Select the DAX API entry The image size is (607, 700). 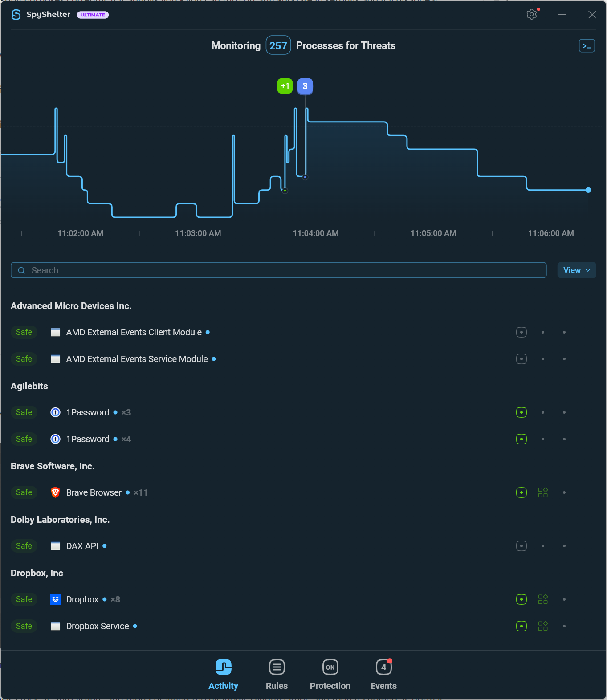(x=303, y=546)
